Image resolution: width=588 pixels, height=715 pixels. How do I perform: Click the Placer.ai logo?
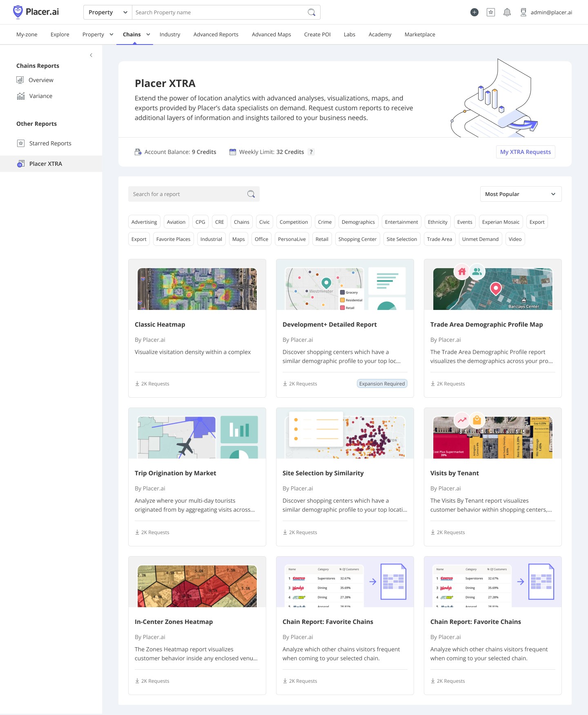pyautogui.click(x=36, y=12)
